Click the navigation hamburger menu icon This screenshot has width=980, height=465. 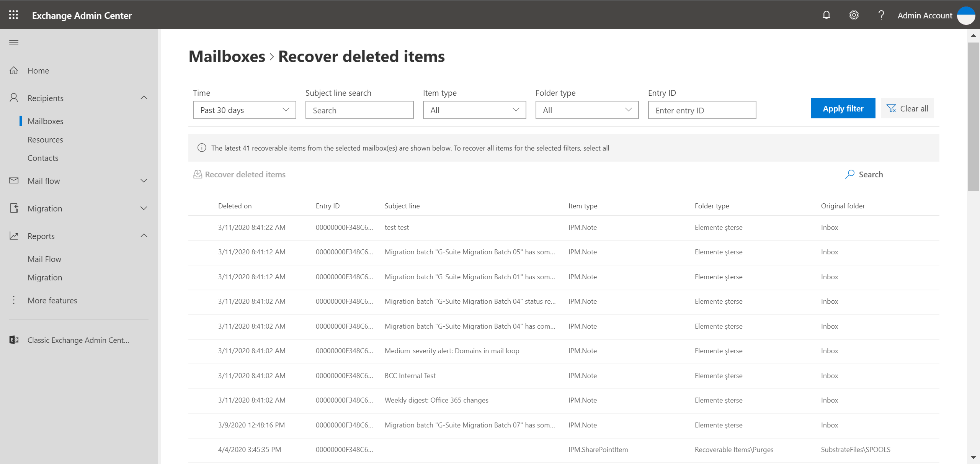pyautogui.click(x=14, y=42)
